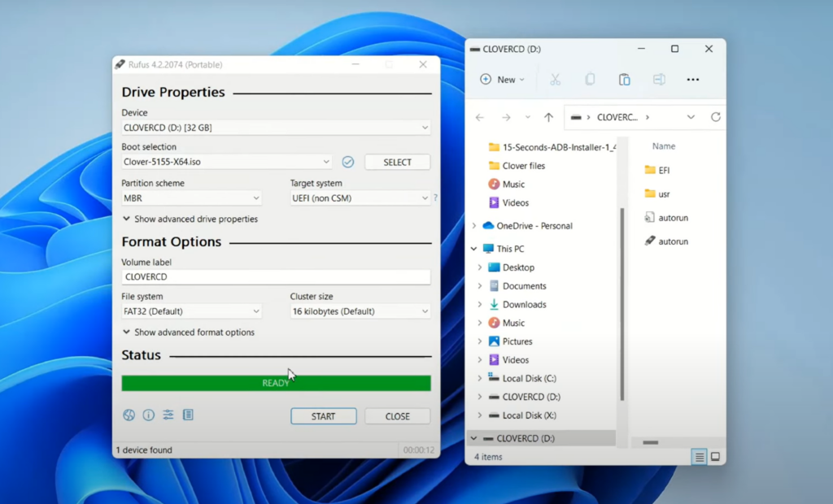This screenshot has height=504, width=833.
Task: Open the File system dropdown
Action: click(191, 311)
